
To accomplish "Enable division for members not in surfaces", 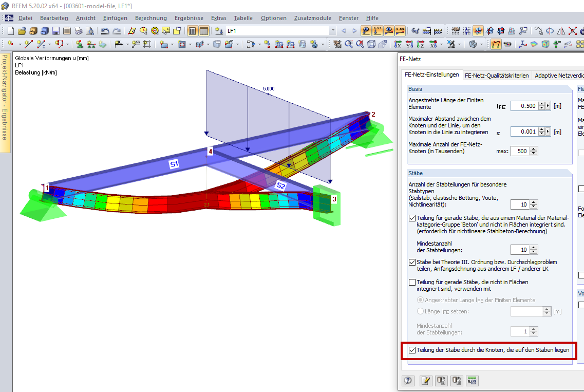I will click(412, 283).
